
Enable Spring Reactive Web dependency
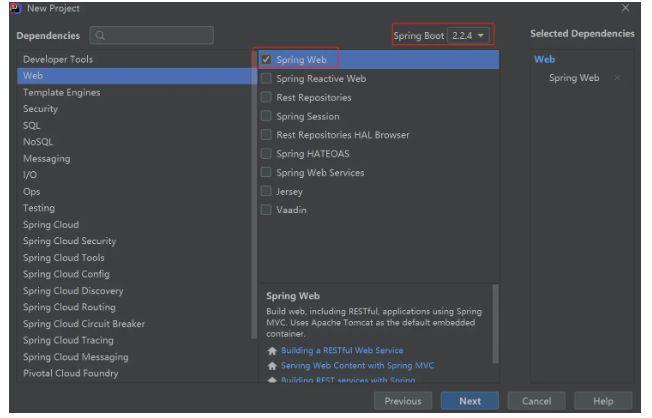coord(266,78)
